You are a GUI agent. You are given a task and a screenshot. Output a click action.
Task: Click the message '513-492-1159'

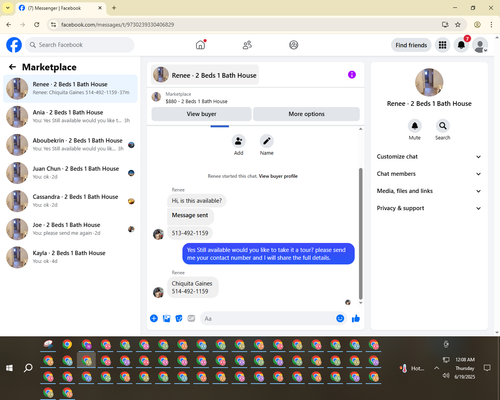click(190, 233)
